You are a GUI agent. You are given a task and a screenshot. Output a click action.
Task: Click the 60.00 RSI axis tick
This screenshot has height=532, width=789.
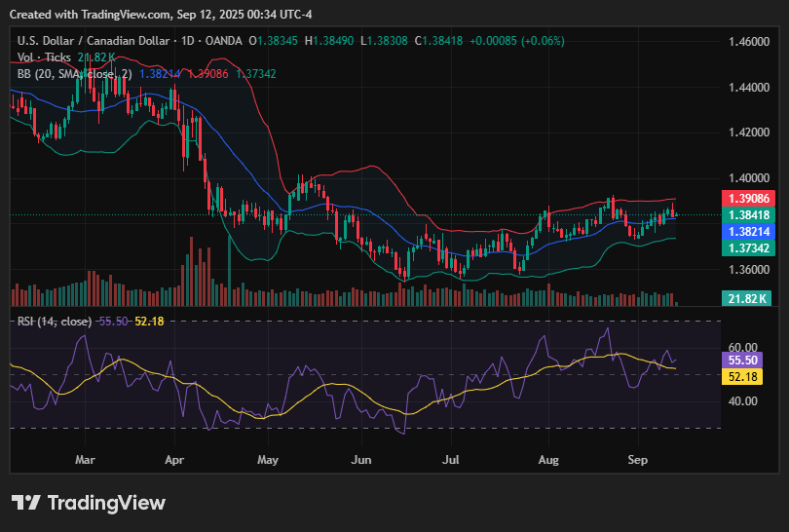tap(742, 347)
